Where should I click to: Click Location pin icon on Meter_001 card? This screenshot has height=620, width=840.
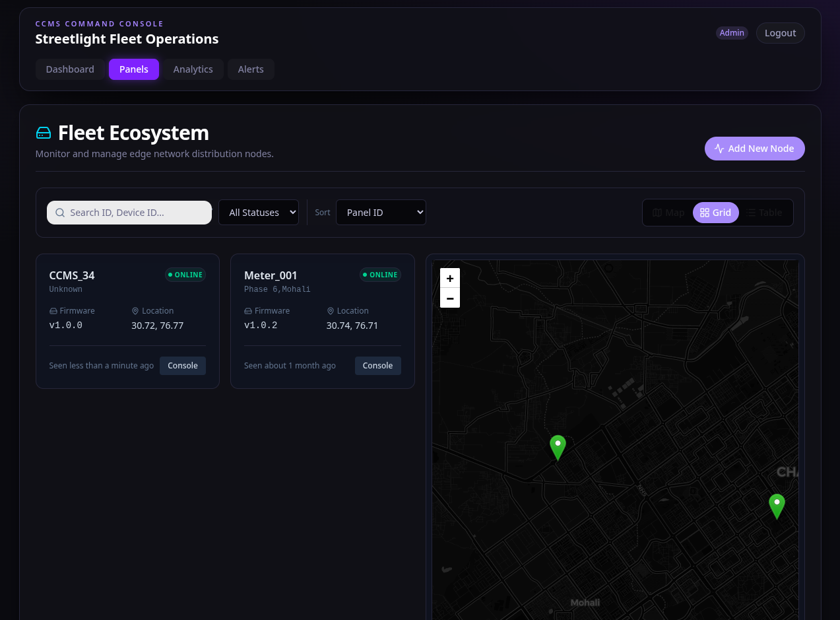click(x=331, y=311)
